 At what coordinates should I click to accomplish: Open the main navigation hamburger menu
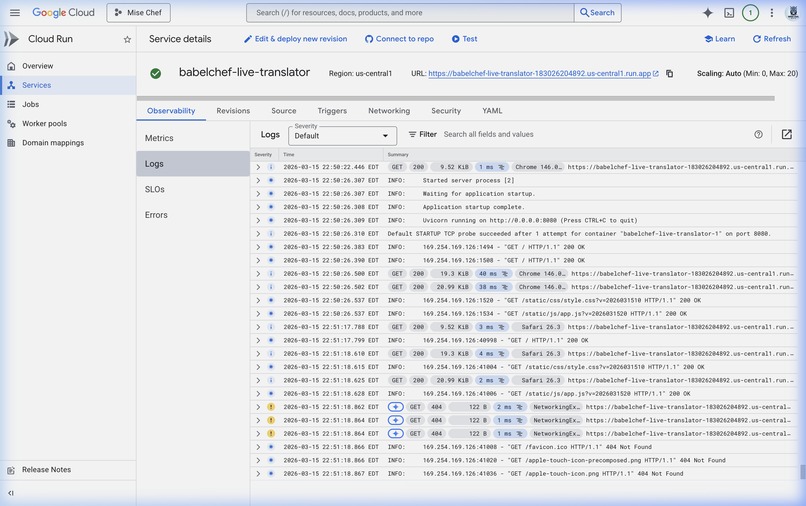[15, 13]
